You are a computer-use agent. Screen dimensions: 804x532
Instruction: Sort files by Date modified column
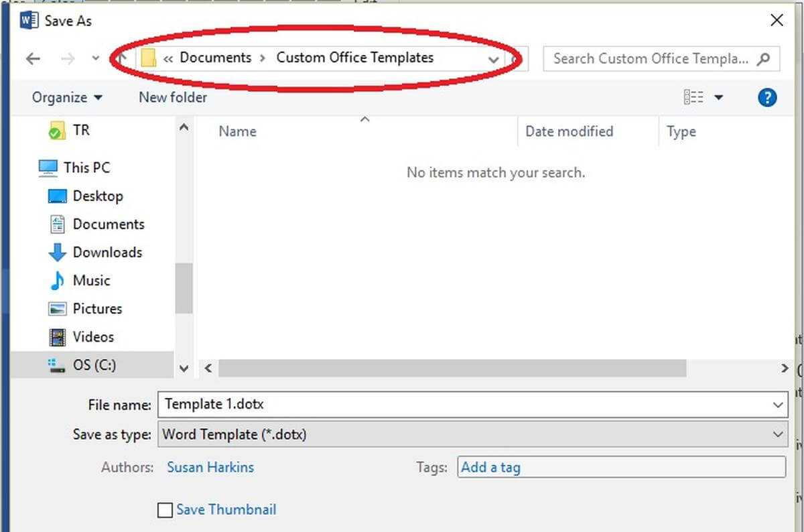[569, 132]
